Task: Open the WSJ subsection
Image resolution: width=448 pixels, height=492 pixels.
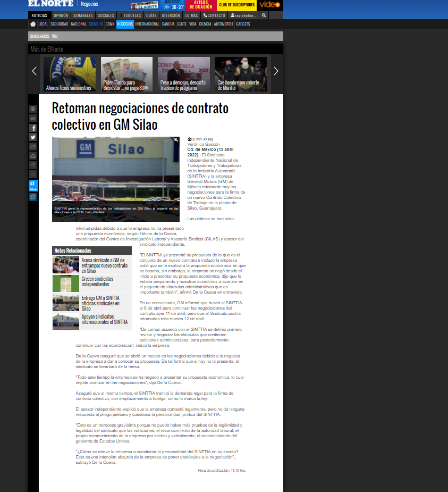Action: click(x=55, y=36)
